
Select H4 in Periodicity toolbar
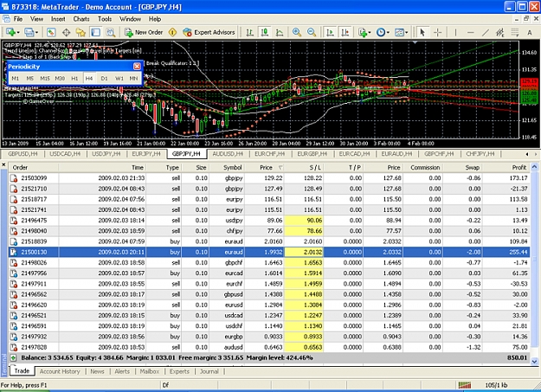89,79
